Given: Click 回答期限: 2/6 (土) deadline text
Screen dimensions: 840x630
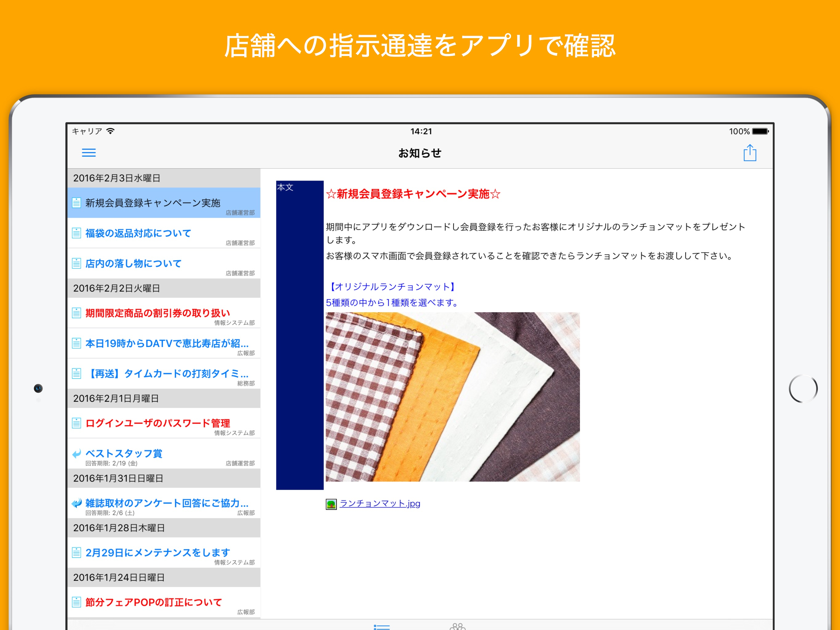Looking at the screenshot, I should 110,513.
